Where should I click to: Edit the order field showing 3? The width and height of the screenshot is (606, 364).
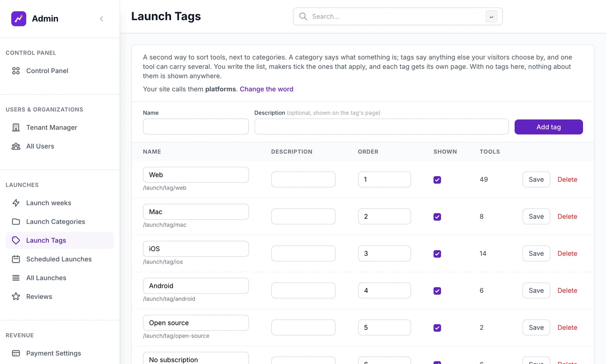tap(384, 253)
